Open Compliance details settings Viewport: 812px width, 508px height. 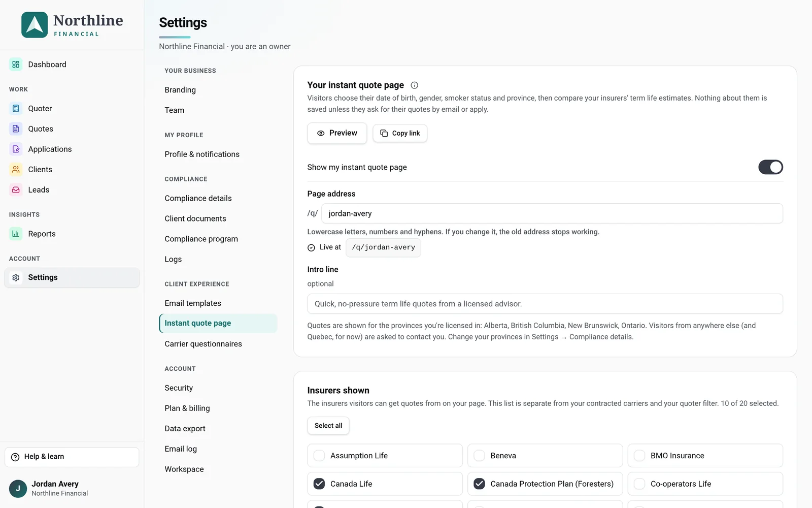(218, 199)
